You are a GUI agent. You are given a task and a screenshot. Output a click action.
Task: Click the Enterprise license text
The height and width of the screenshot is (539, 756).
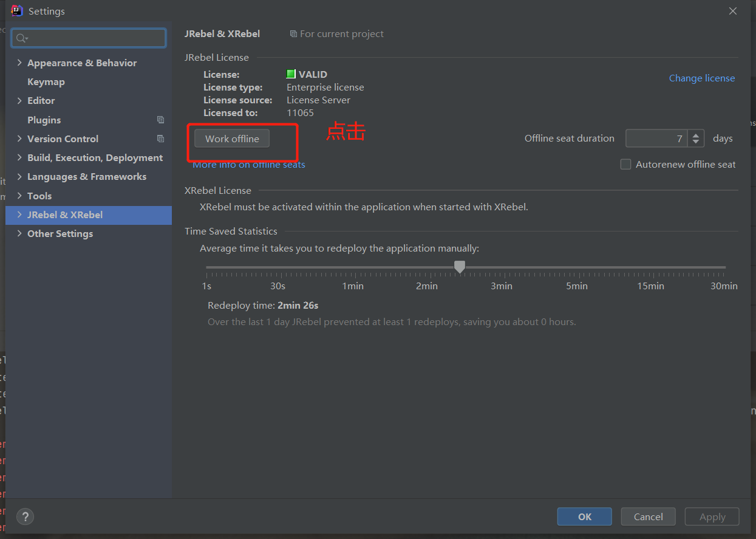[325, 87]
